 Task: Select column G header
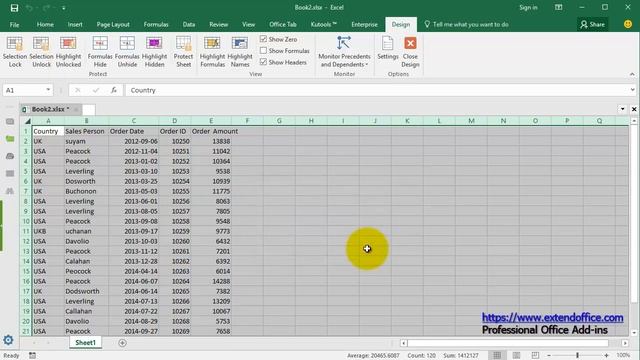coord(279,121)
